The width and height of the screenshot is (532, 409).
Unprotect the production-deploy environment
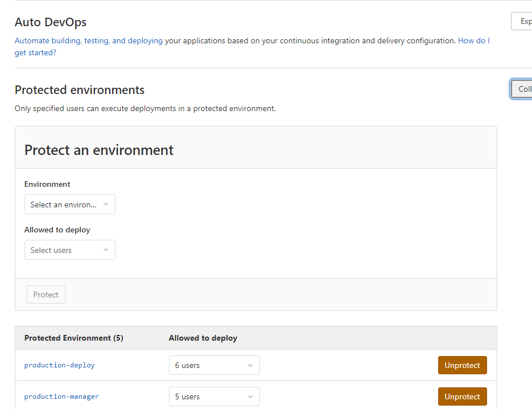[x=462, y=365]
